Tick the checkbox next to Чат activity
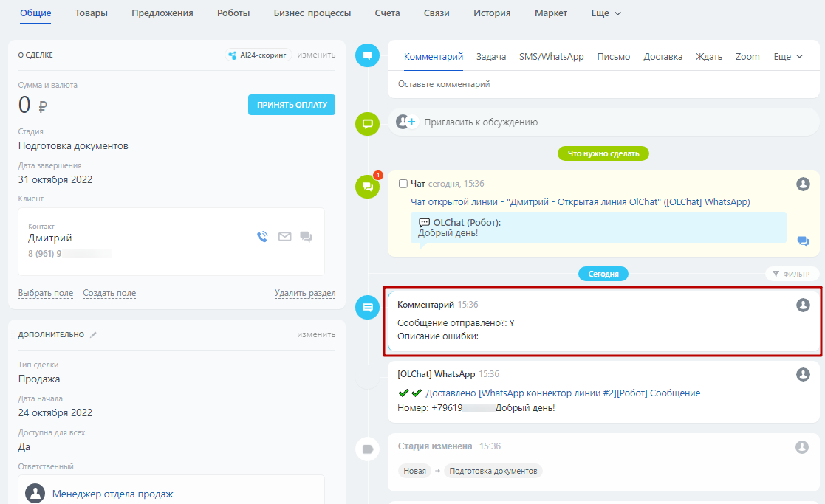Screen dimensions: 825x504 pyautogui.click(x=403, y=184)
